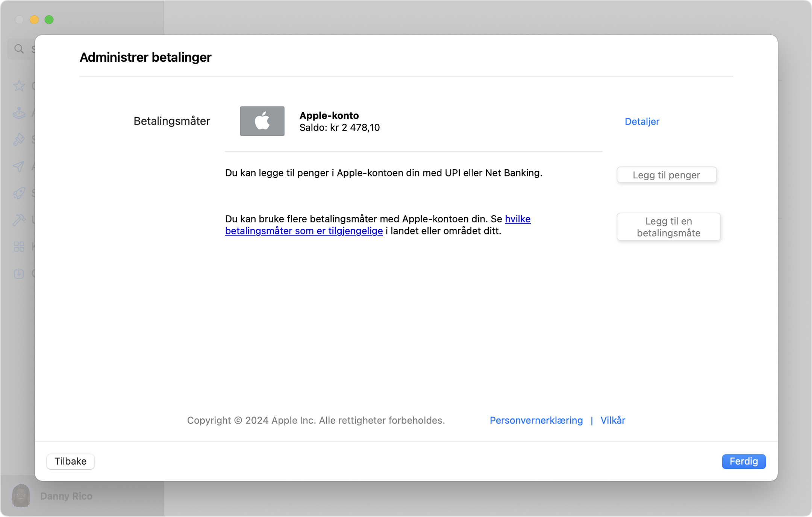
Task: Click the Apple-konto title text
Action: pyautogui.click(x=329, y=116)
